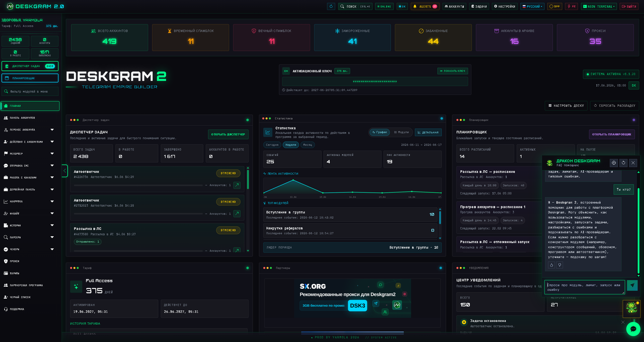Click Сбросить раскладку button

614,106
